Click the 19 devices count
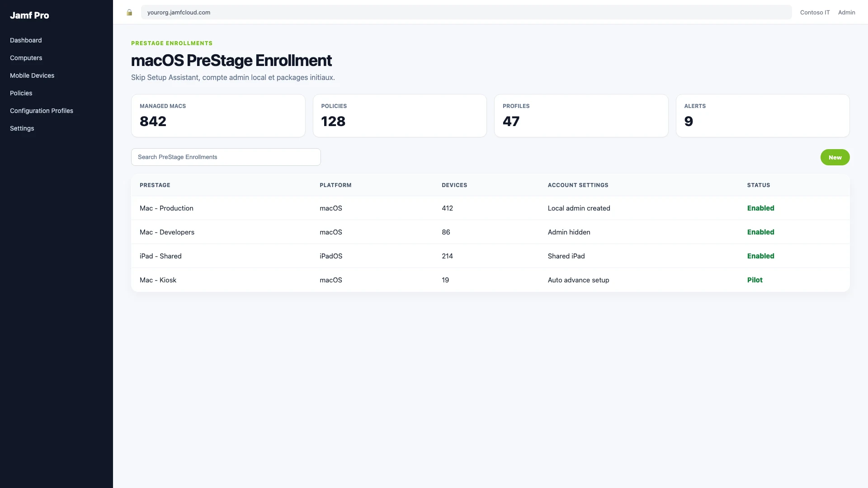 point(445,280)
